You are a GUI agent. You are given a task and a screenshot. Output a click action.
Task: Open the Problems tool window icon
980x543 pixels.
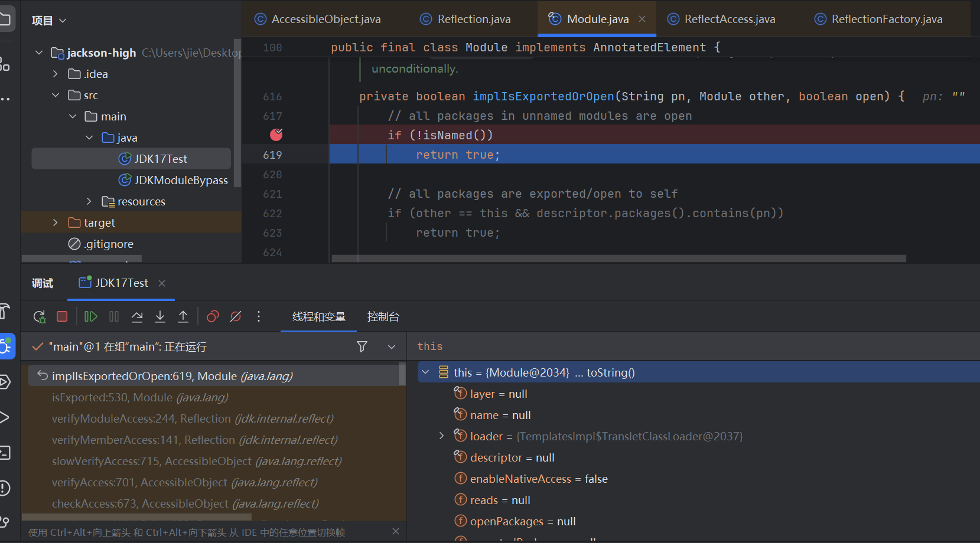tap(5, 488)
